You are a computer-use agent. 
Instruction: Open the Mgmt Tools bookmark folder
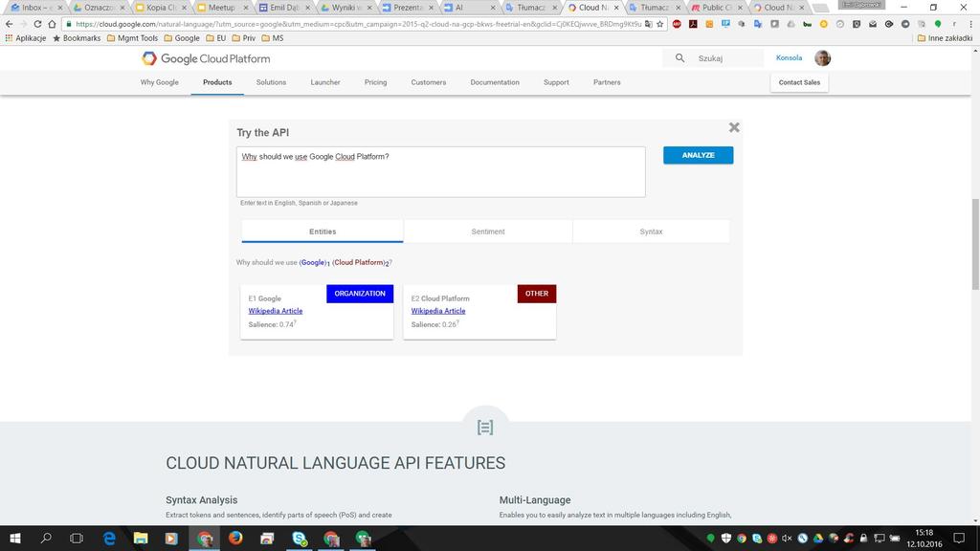132,38
